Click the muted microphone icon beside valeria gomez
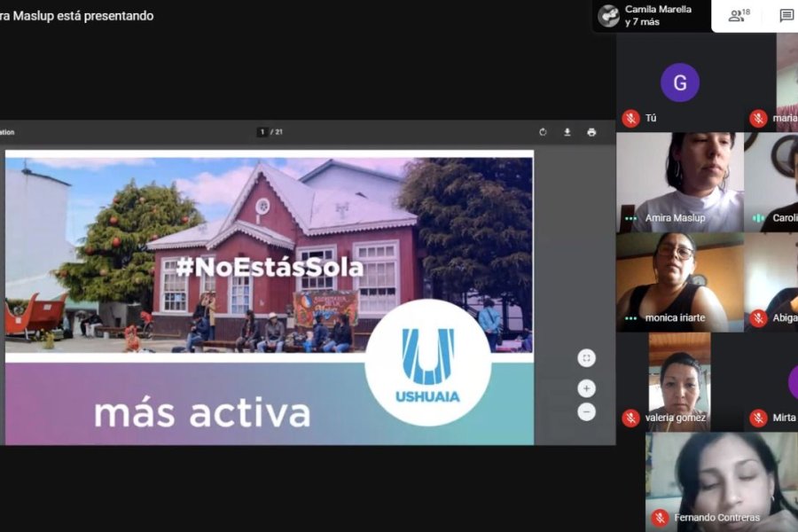Image resolution: width=798 pixels, height=532 pixels. tap(631, 418)
